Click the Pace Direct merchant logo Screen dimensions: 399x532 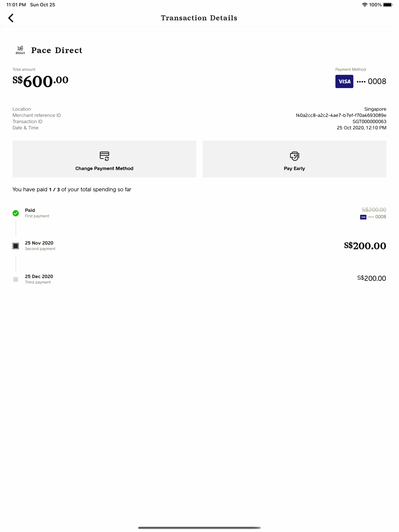click(20, 50)
